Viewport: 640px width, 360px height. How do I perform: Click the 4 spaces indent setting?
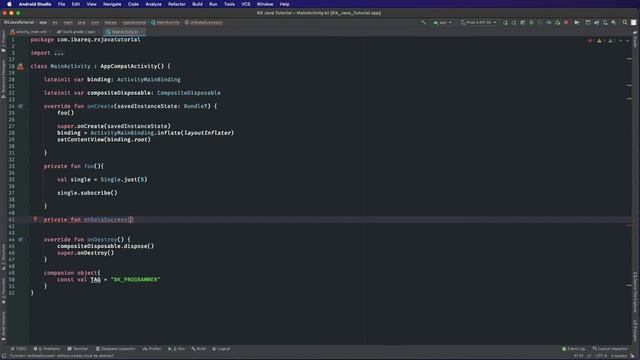619,356
